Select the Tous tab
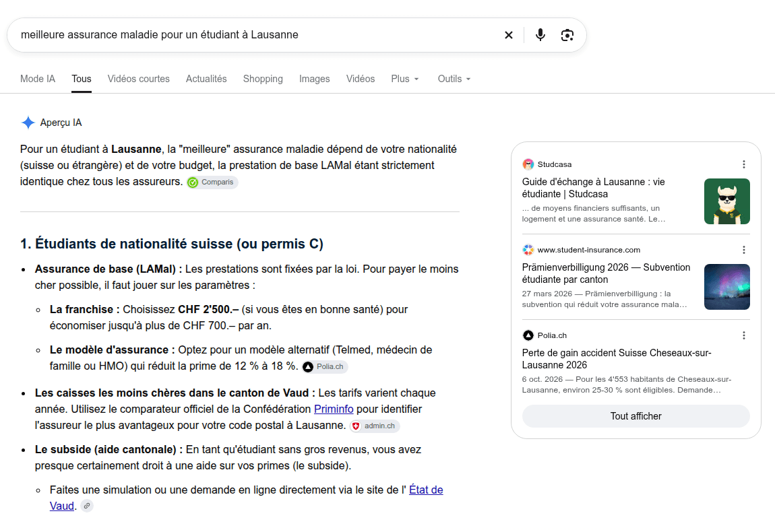Image resolution: width=775 pixels, height=532 pixels. [x=82, y=79]
